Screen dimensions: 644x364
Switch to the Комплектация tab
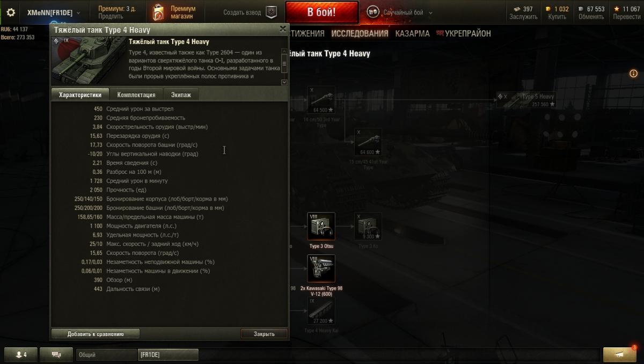(136, 94)
